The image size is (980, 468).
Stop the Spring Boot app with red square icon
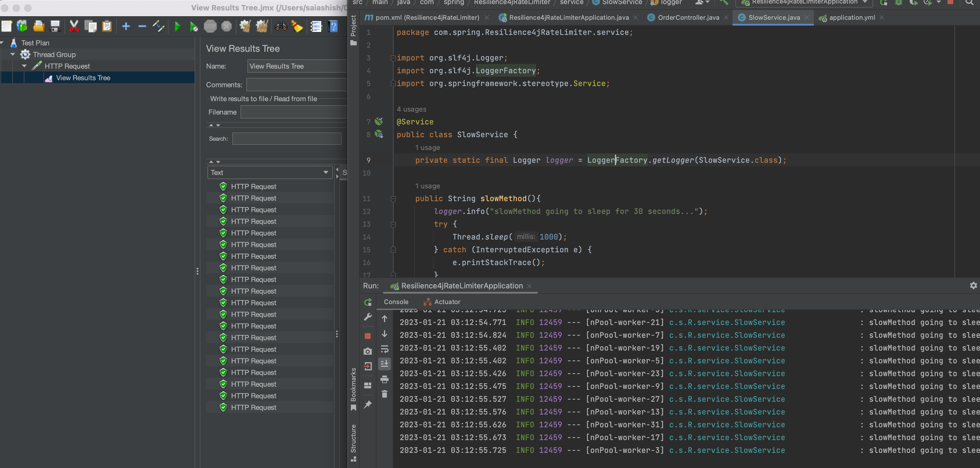tap(367, 336)
